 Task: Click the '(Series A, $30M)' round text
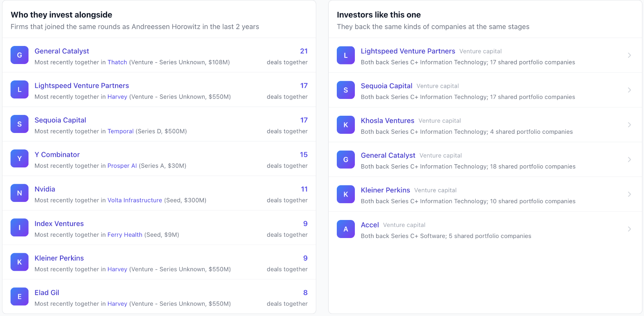[x=163, y=166]
